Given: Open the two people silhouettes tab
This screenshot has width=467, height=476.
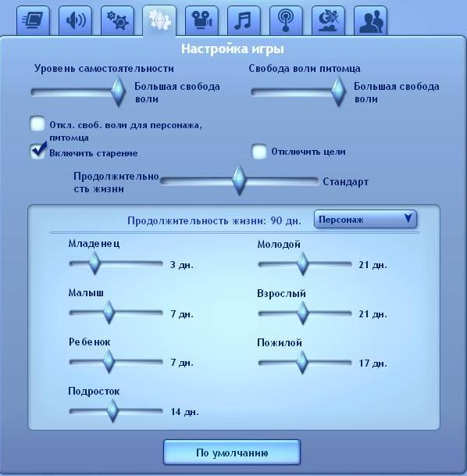Looking at the screenshot, I should tap(370, 21).
